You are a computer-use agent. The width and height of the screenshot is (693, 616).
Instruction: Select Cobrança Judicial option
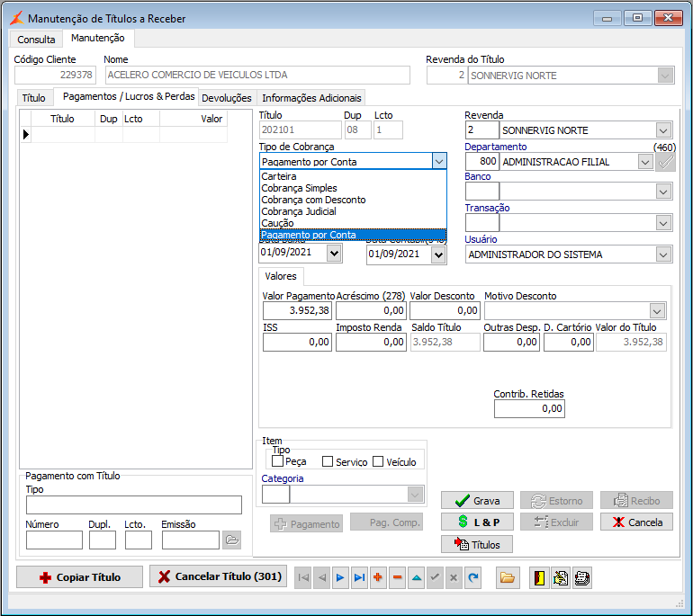tap(353, 211)
